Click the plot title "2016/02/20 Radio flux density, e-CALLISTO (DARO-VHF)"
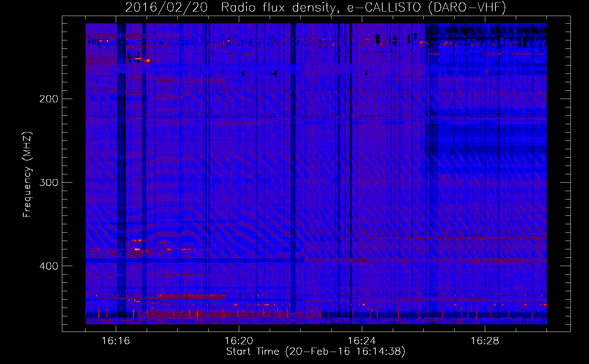This screenshot has width=589, height=364. (x=316, y=7)
